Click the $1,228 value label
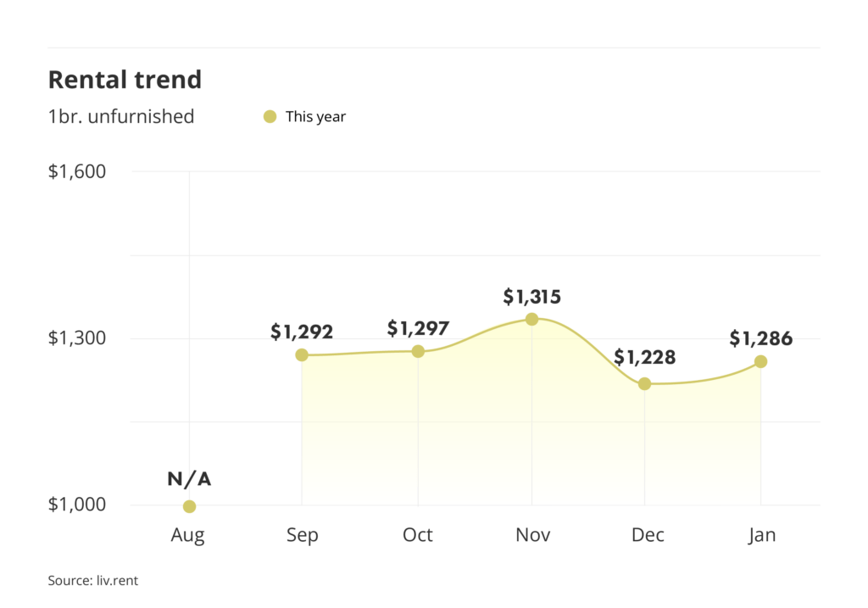Image resolution: width=868 pixels, height=608 pixels. (644, 357)
